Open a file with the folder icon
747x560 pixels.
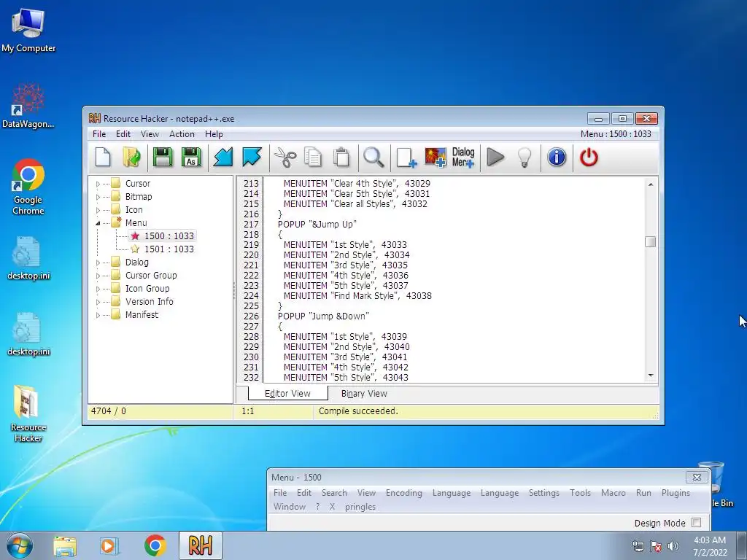pos(131,157)
